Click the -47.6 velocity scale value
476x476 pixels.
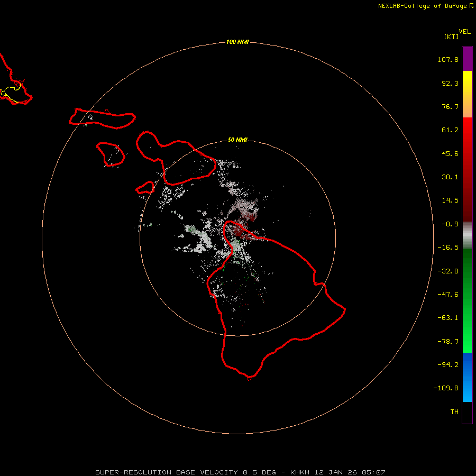448,295
